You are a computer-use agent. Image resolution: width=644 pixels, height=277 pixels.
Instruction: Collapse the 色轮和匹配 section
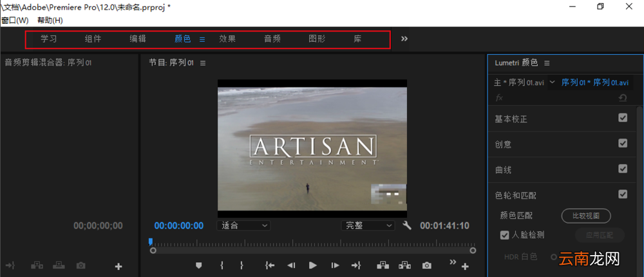[x=515, y=195]
